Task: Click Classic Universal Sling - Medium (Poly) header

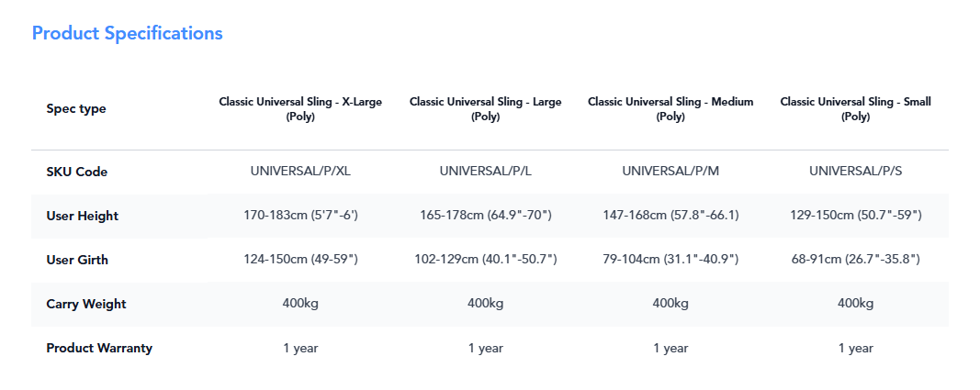Action: pyautogui.click(x=670, y=108)
